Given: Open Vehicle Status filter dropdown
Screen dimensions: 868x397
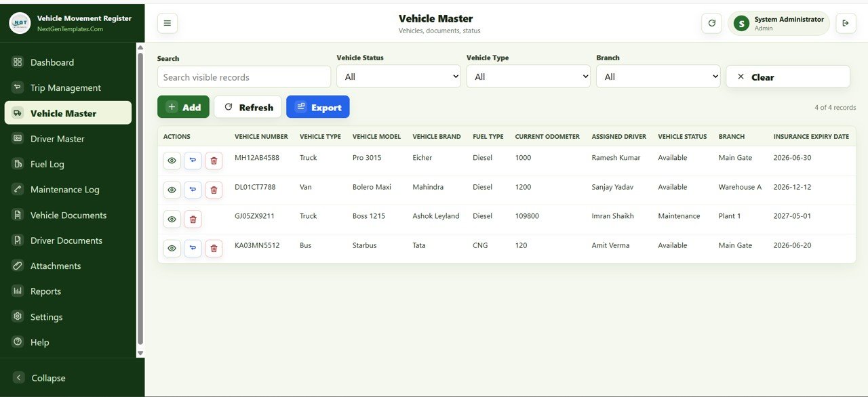Looking at the screenshot, I should point(399,77).
